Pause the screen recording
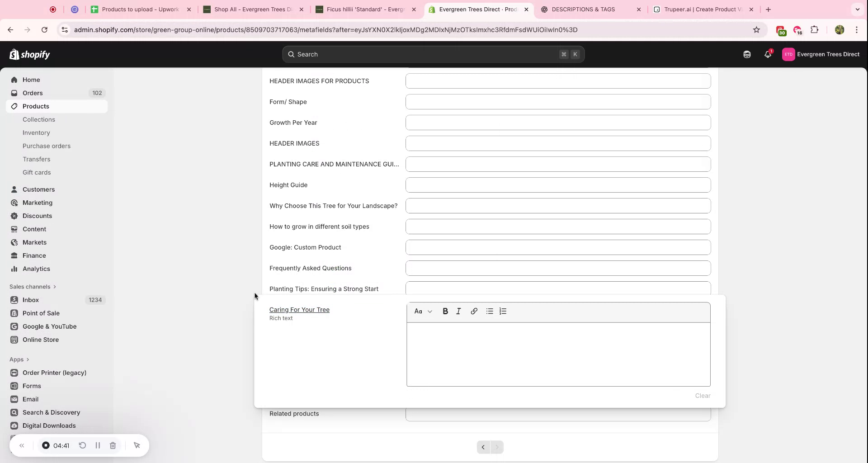The image size is (868, 463). (98, 445)
